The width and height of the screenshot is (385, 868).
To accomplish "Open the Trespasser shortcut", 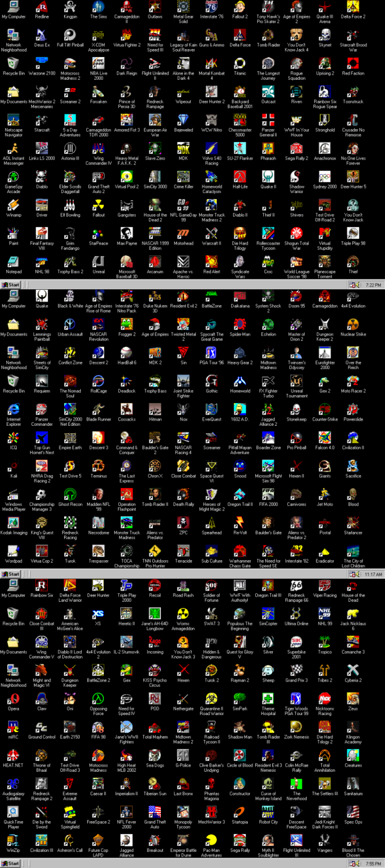I will (99, 551).
